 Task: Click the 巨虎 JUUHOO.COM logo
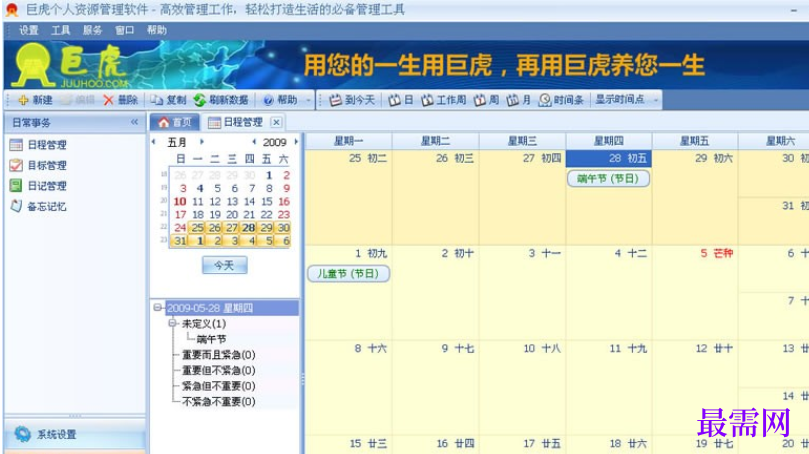(x=70, y=66)
